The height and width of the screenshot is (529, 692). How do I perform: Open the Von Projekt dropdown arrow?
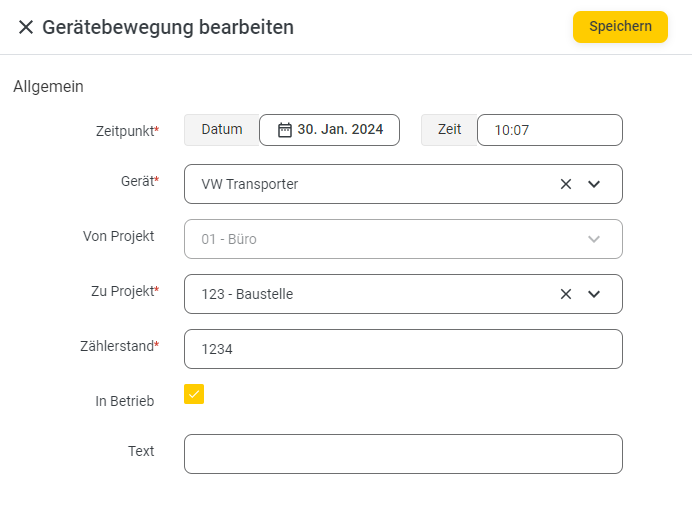594,239
